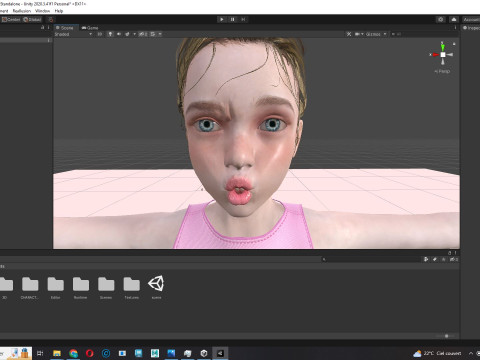Open collab history gear icon in toolbar
Viewport: 480px width, 360px height.
click(x=441, y=19)
